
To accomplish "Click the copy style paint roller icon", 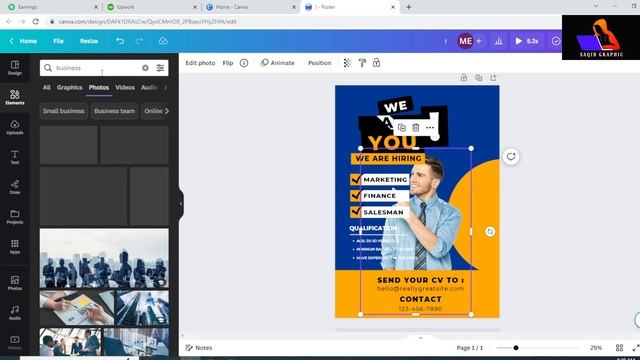I will (362, 63).
